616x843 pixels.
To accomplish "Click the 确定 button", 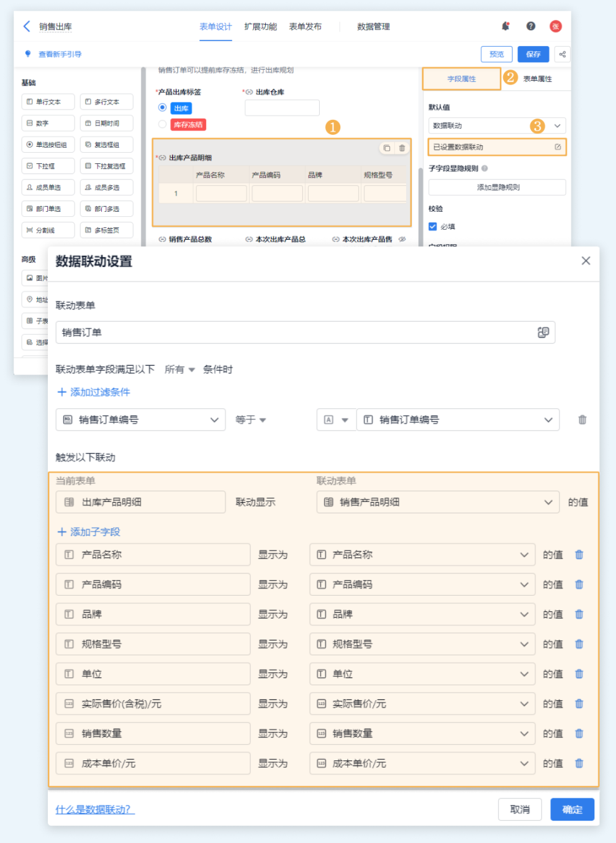I will (x=572, y=809).
